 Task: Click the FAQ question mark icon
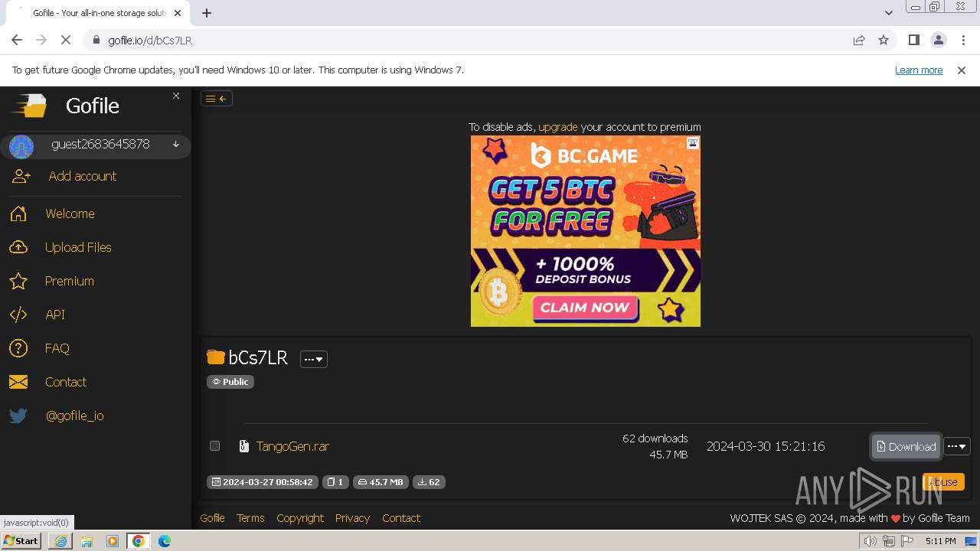(x=18, y=348)
